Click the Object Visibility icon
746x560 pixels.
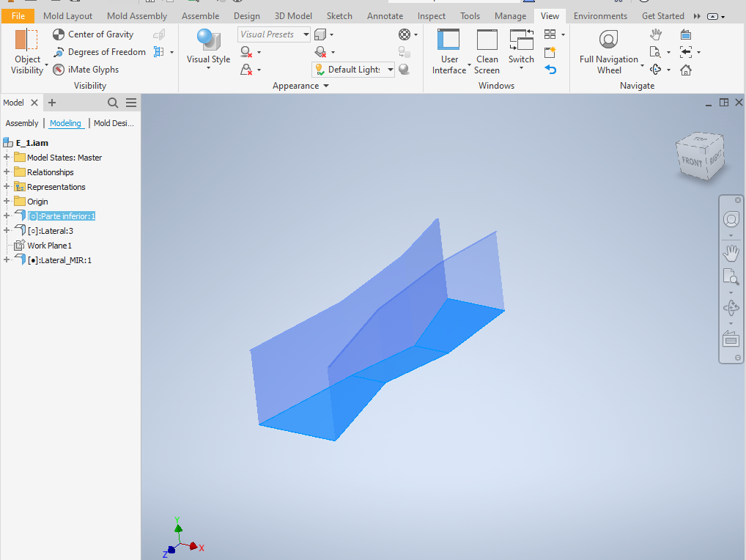pos(26,40)
